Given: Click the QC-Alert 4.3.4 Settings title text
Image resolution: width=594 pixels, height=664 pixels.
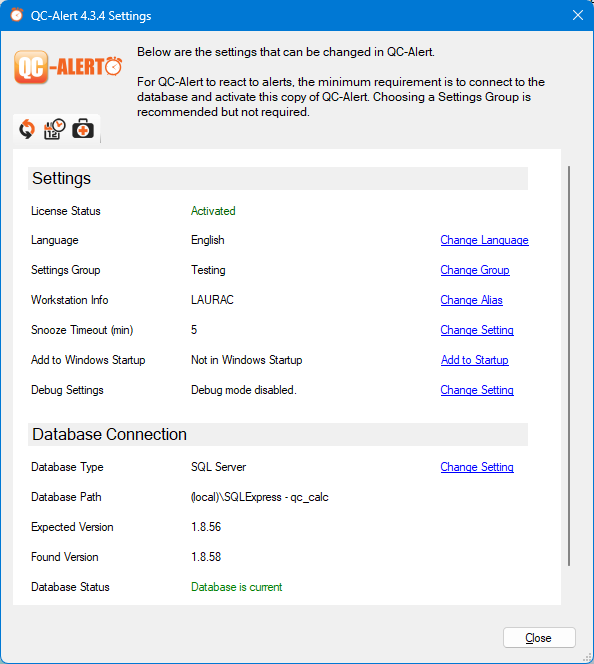Looking at the screenshot, I should click(x=91, y=16).
